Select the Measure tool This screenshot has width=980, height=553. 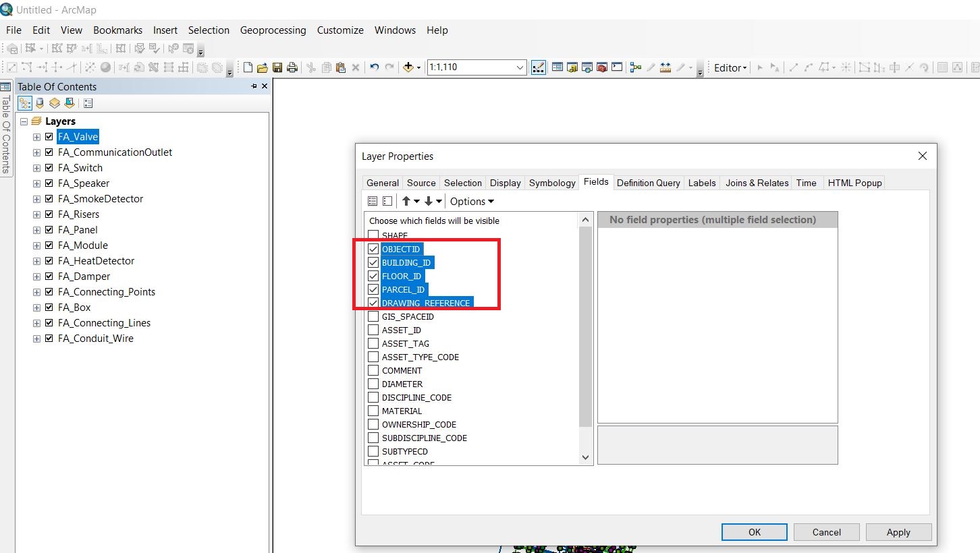tap(665, 67)
